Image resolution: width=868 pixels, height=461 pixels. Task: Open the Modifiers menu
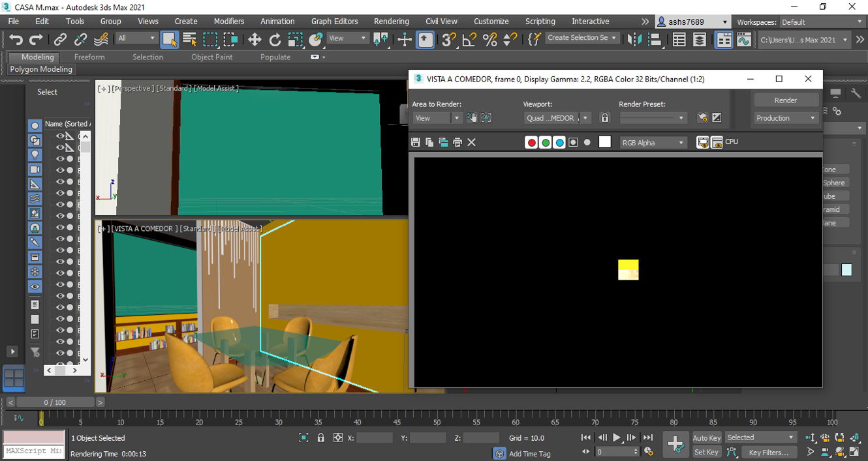229,22
